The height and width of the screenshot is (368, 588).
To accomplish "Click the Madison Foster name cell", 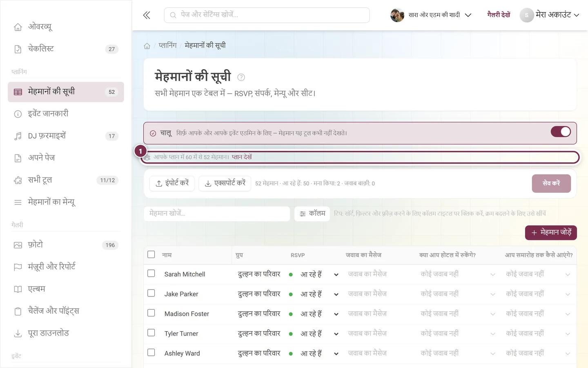I will 187,314.
